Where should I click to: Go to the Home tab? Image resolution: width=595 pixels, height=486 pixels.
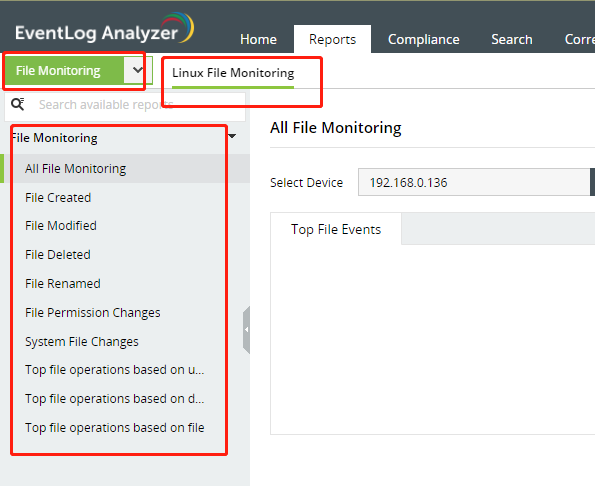point(258,39)
